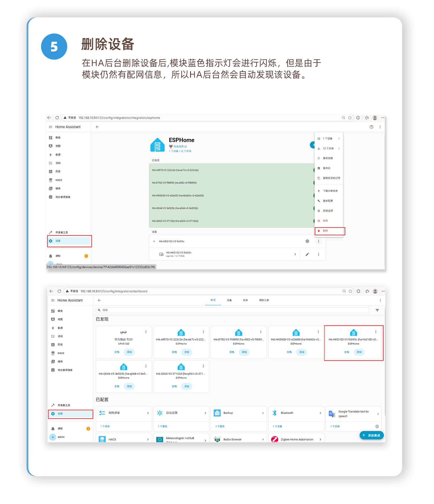Open the ESPHome page top-right overflow menu

[380, 127]
